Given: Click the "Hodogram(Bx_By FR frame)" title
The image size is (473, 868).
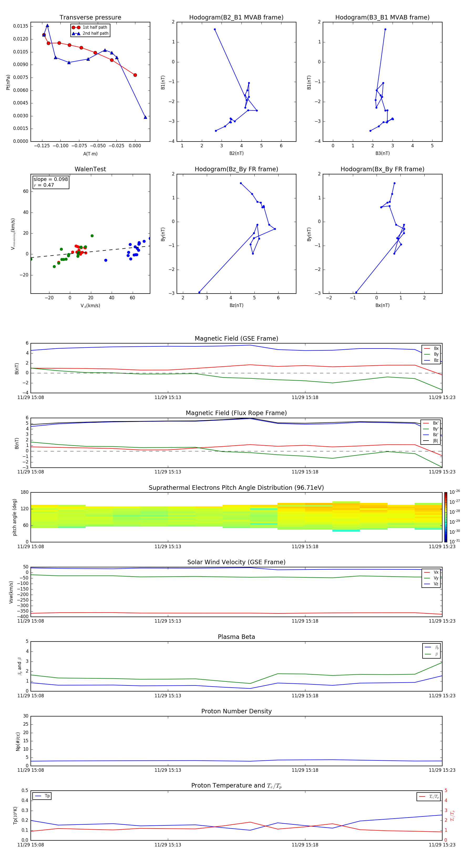Looking at the screenshot, I should [x=382, y=169].
